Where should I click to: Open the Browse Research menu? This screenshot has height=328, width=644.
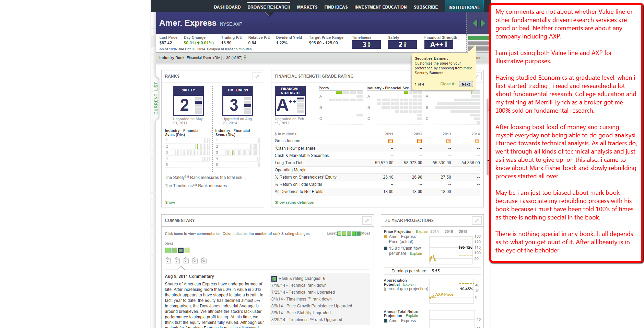click(269, 7)
